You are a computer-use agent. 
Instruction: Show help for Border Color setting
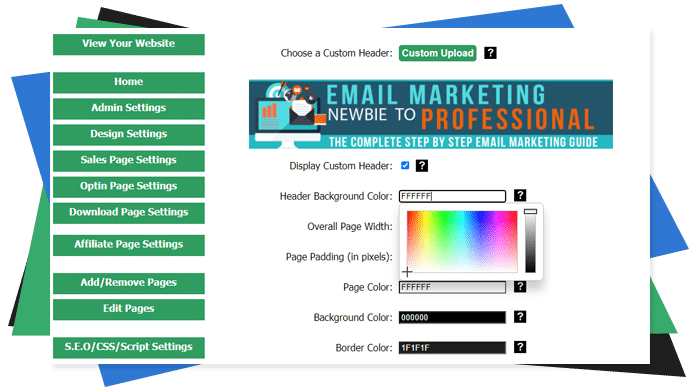tap(520, 347)
